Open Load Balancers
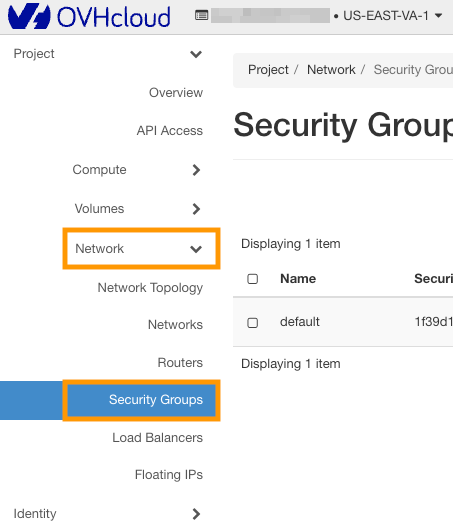This screenshot has height=531, width=453. [157, 438]
